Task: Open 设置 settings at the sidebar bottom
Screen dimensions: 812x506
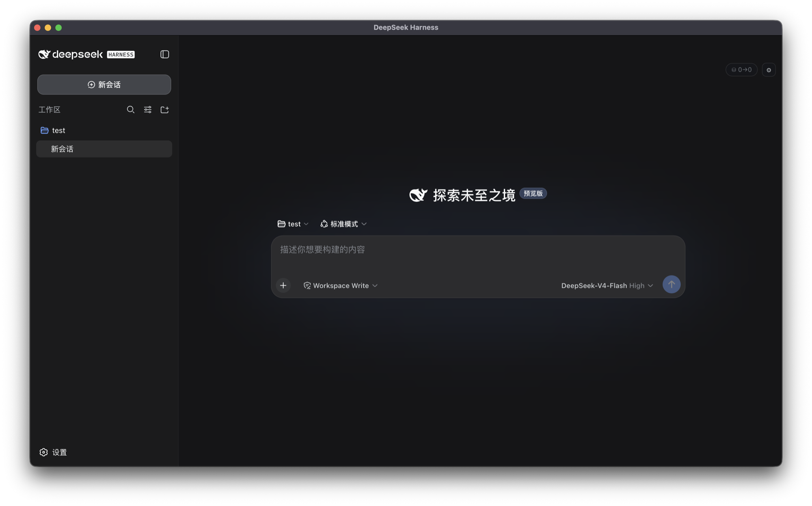Action: pos(53,452)
